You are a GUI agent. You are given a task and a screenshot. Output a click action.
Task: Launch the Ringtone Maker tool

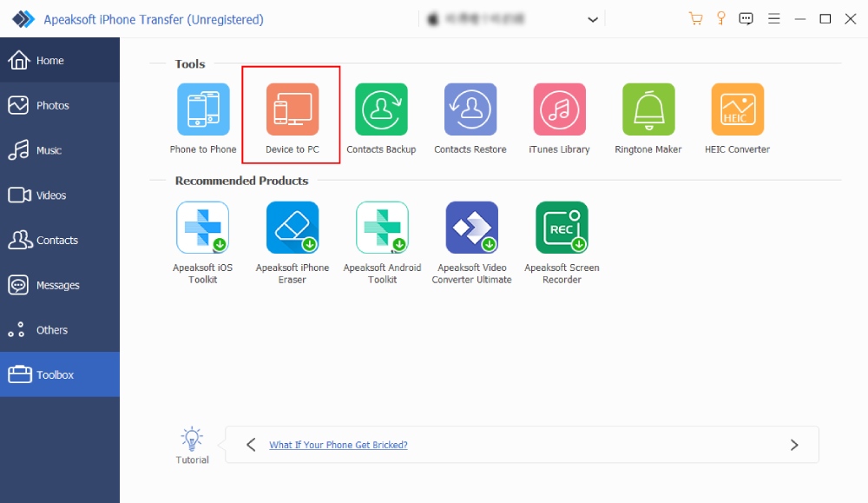(648, 109)
